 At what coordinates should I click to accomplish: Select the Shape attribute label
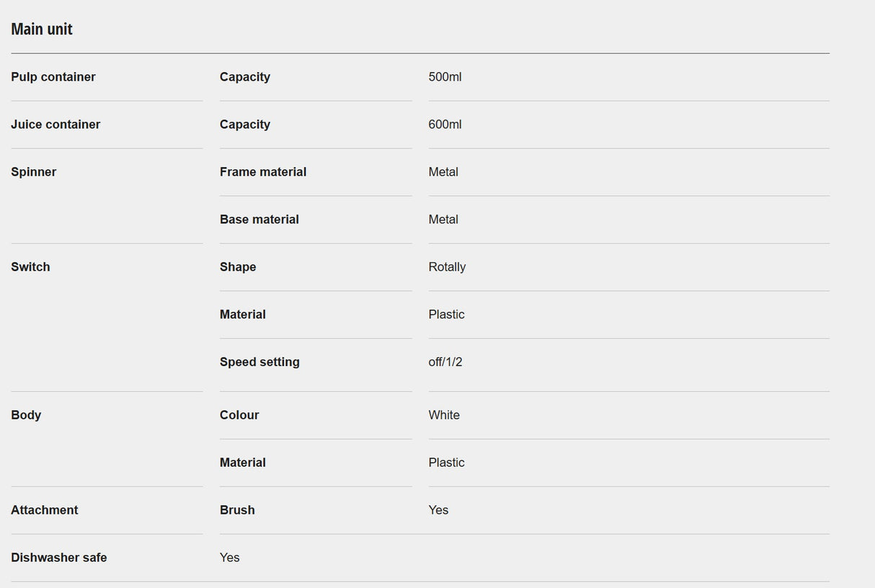(x=238, y=267)
